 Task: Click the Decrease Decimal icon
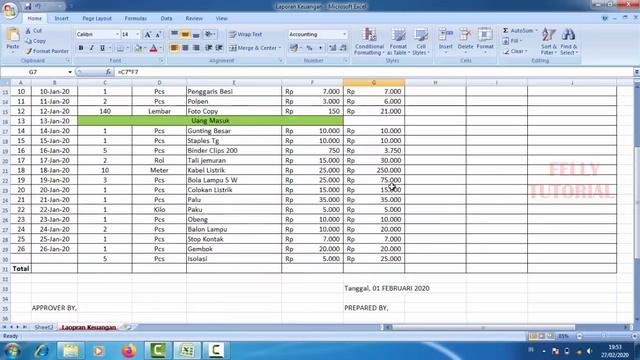(343, 48)
